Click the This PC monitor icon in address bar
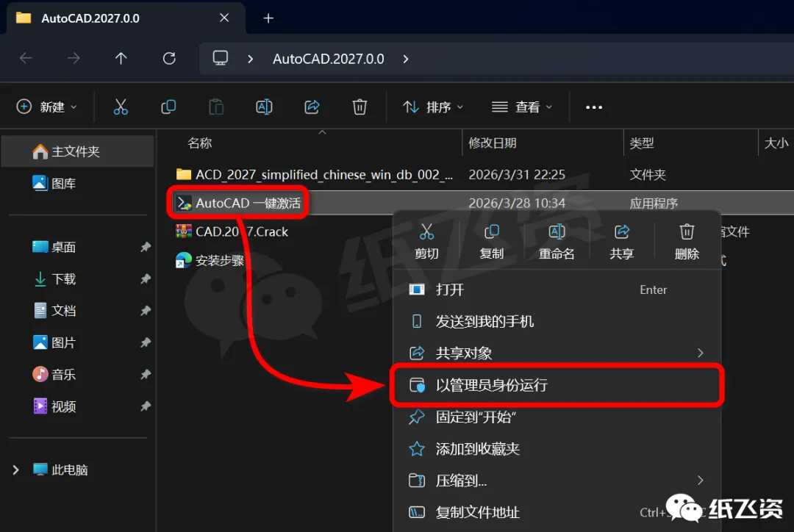The image size is (794, 532). 221,58
